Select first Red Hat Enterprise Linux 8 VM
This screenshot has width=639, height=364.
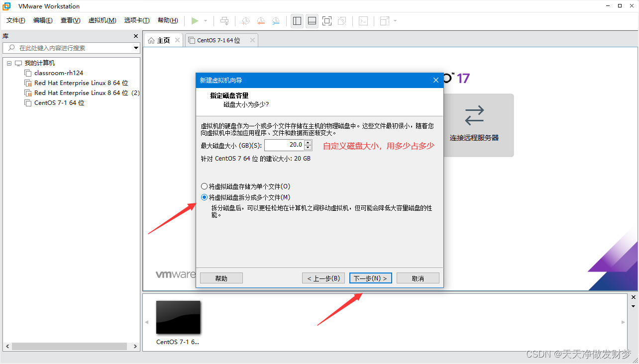point(81,83)
